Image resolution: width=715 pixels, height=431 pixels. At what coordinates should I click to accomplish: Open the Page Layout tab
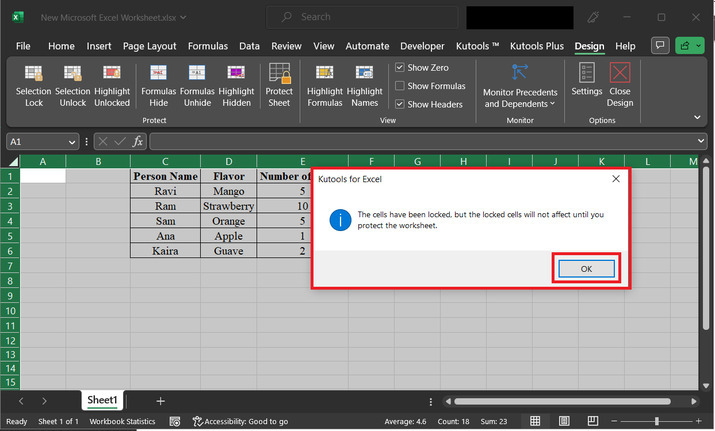point(149,46)
